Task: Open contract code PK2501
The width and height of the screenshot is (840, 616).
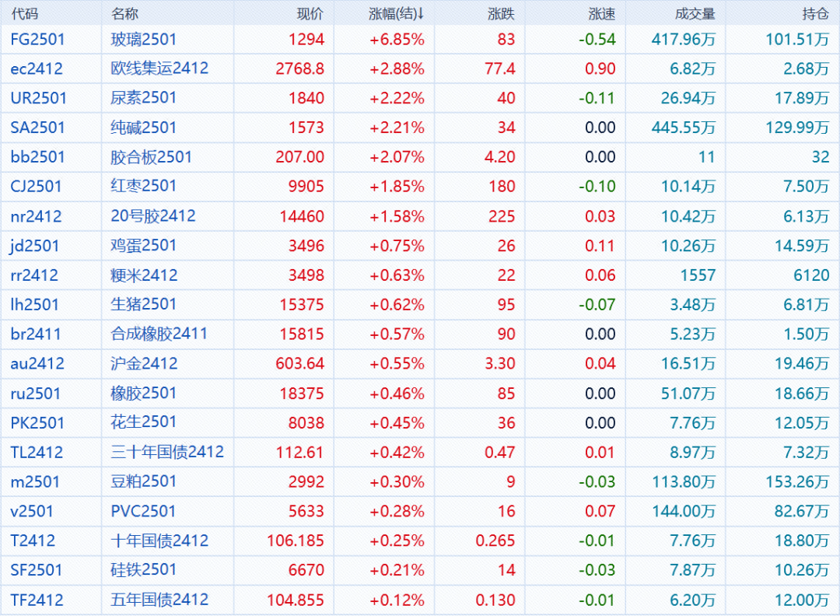Action: pos(37,423)
